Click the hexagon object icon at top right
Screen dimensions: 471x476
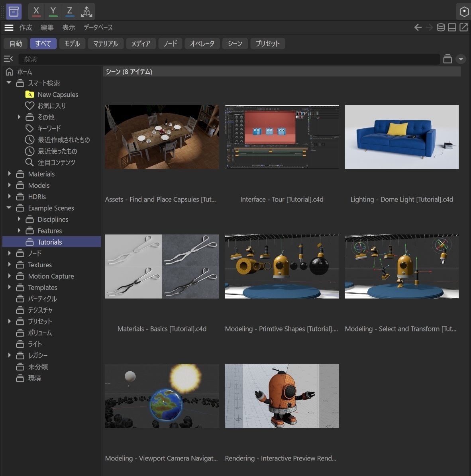coord(464,12)
